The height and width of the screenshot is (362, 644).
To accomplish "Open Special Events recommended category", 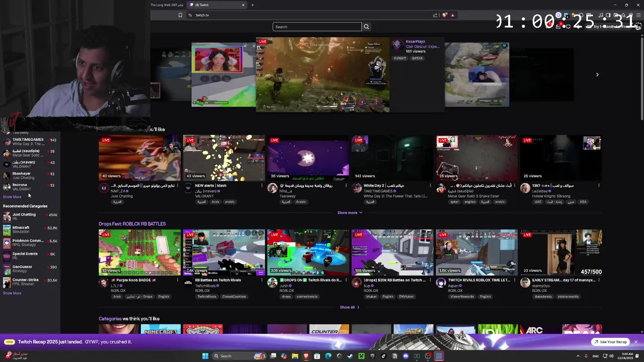I will (30, 255).
